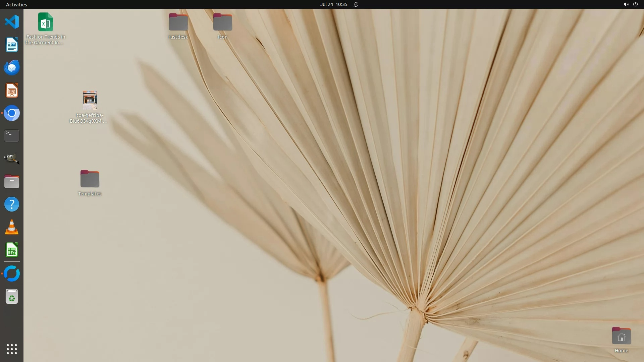Image resolution: width=644 pixels, height=362 pixels.
Task: Launch LibreOffice Impress from dock
Action: pyautogui.click(x=12, y=90)
